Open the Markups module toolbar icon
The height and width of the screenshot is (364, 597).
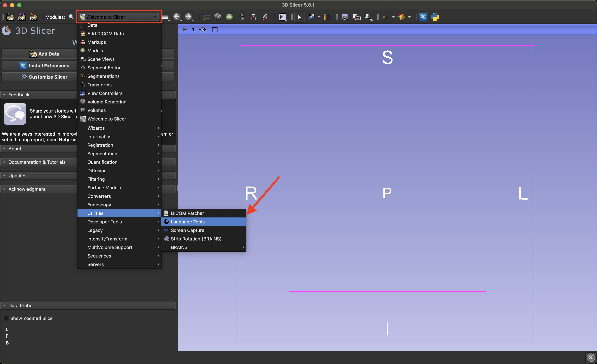(x=253, y=17)
